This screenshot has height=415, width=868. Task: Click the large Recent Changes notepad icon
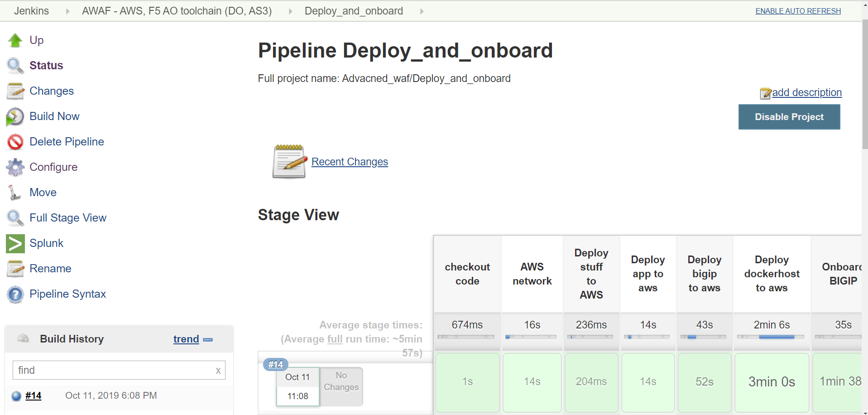[290, 162]
